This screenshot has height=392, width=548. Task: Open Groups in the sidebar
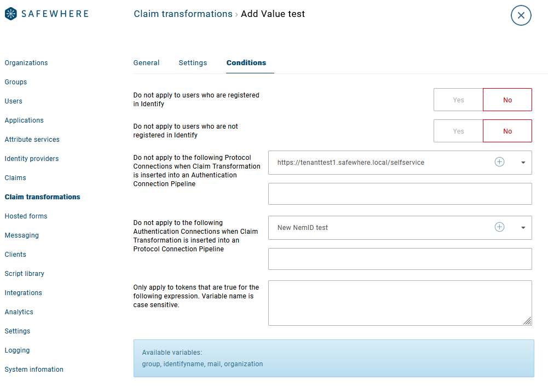coord(16,82)
